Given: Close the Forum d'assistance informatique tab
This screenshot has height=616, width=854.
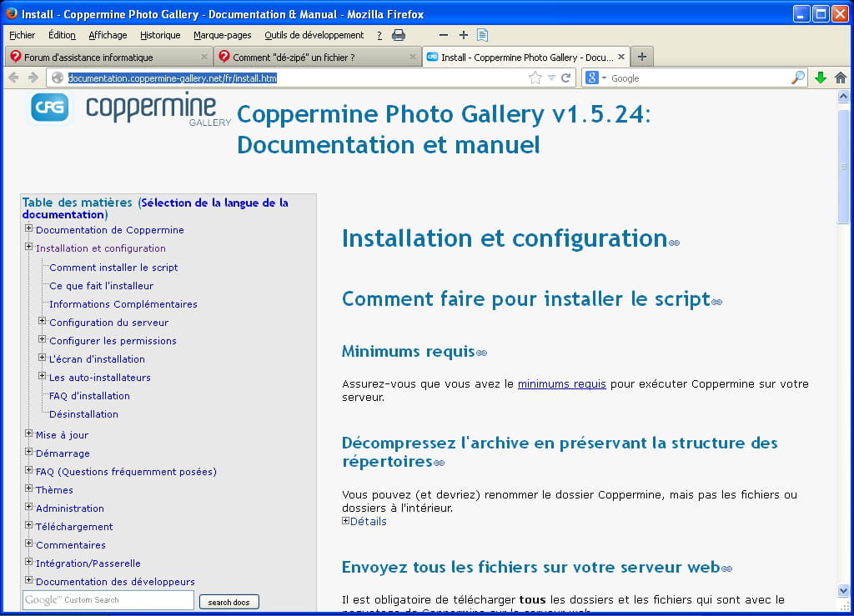Looking at the screenshot, I should (203, 57).
